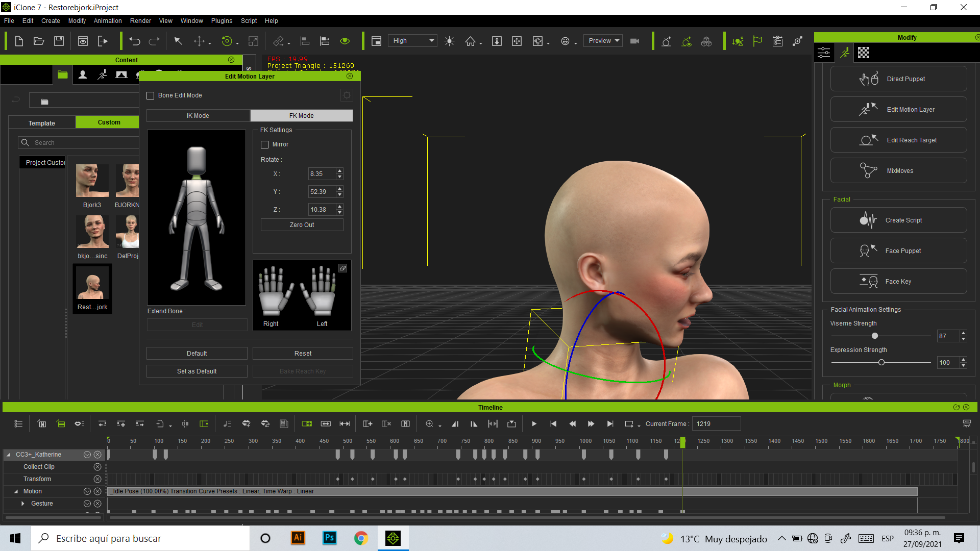980x551 pixels.
Task: Open the Home view dropdown arrow
Action: pyautogui.click(x=481, y=44)
